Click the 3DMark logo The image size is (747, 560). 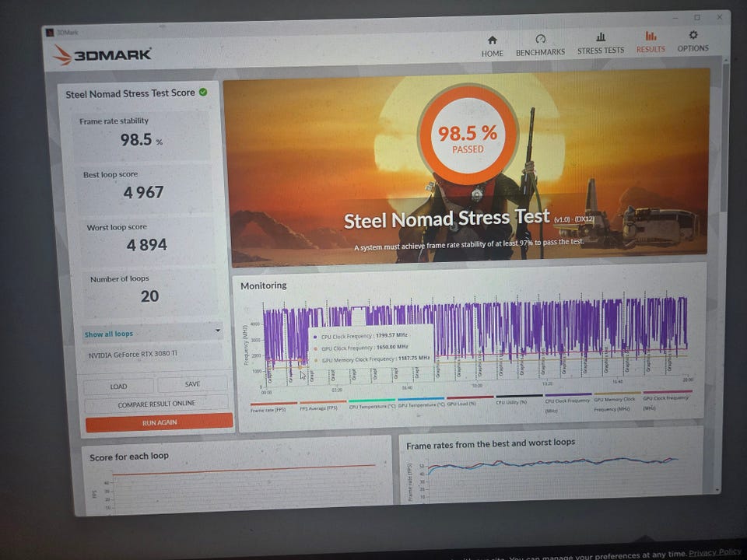[103, 55]
